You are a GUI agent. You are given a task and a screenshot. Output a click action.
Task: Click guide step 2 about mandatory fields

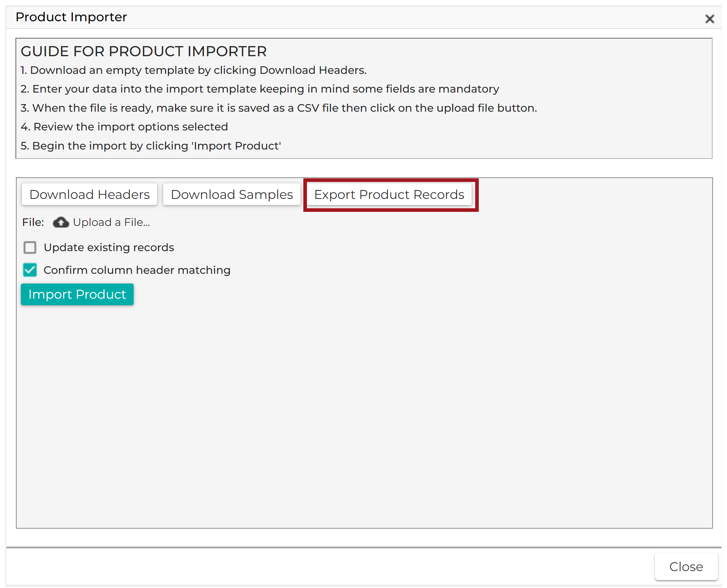[x=260, y=89]
